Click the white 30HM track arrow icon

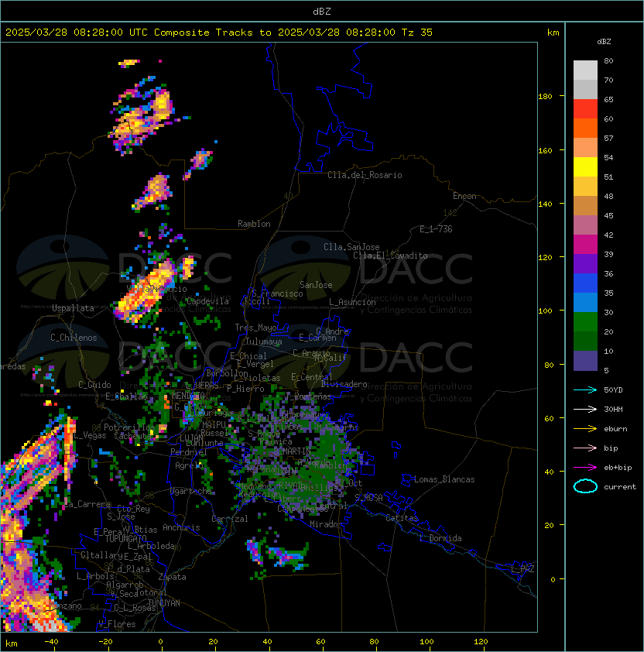(x=585, y=409)
